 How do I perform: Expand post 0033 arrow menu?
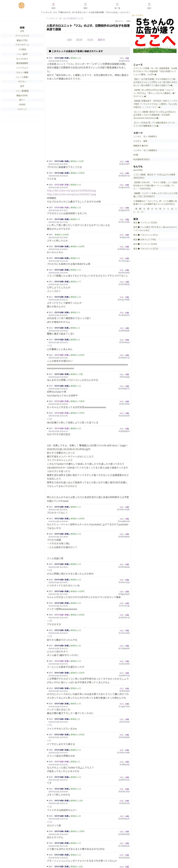click(47, 673)
